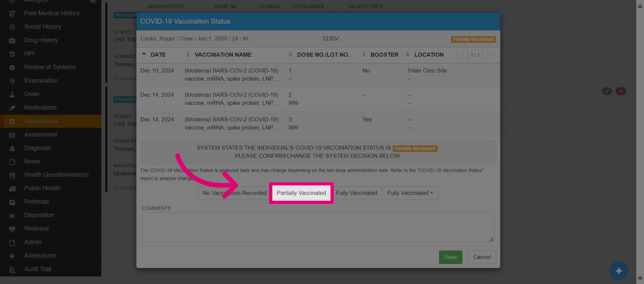Select the Partially Vaccinated status option
This screenshot has height=284, width=644.
coord(301,193)
